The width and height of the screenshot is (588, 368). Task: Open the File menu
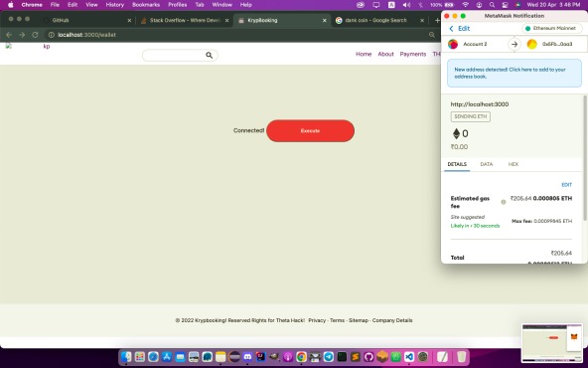coord(55,5)
